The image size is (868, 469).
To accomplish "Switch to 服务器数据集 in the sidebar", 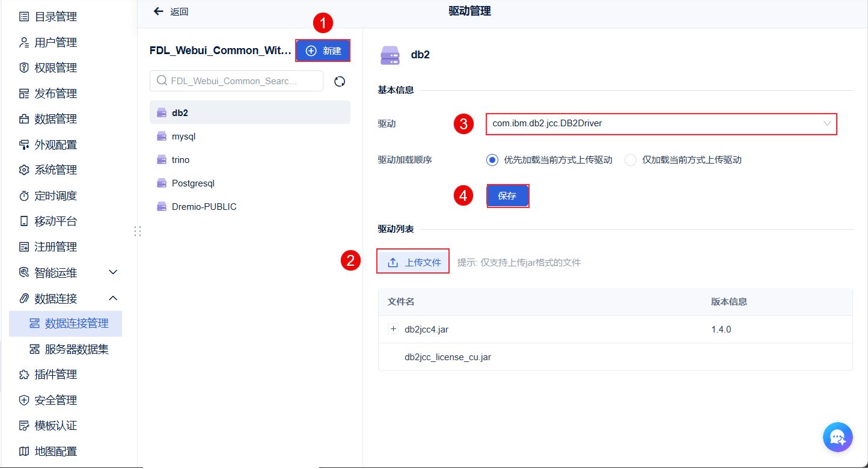I will (x=72, y=349).
